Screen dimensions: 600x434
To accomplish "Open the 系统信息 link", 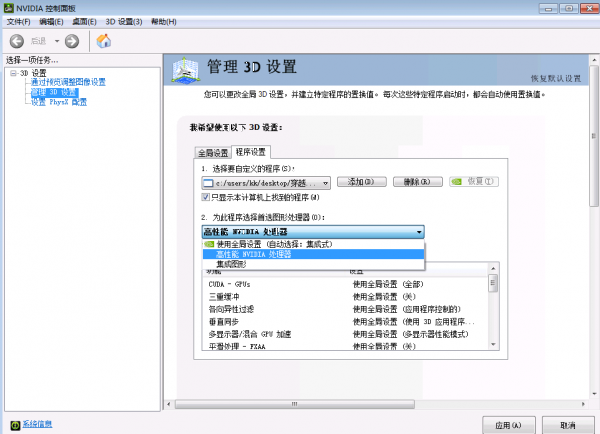I will (37, 424).
